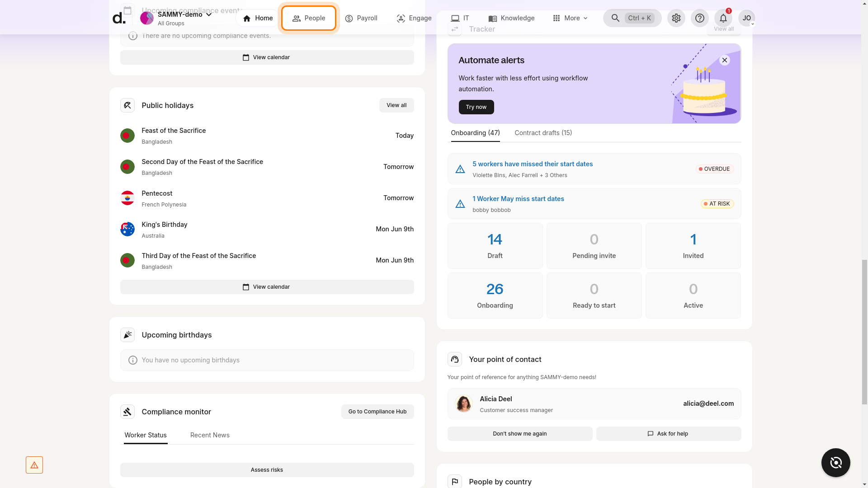The width and height of the screenshot is (868, 488).
Task: Open settings gear icon
Action: (x=676, y=18)
